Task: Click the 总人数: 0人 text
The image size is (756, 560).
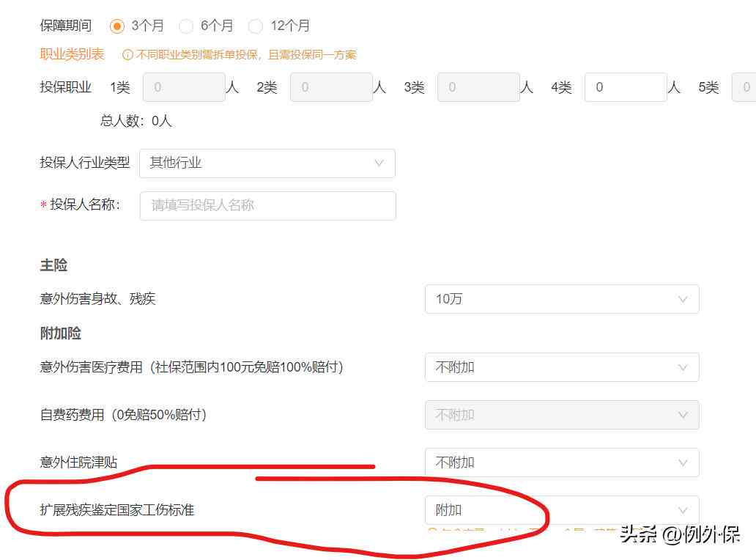Action: pyautogui.click(x=136, y=121)
